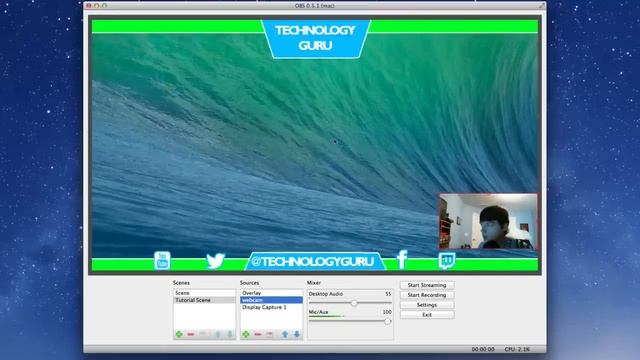Select the Overlay source

271,293
